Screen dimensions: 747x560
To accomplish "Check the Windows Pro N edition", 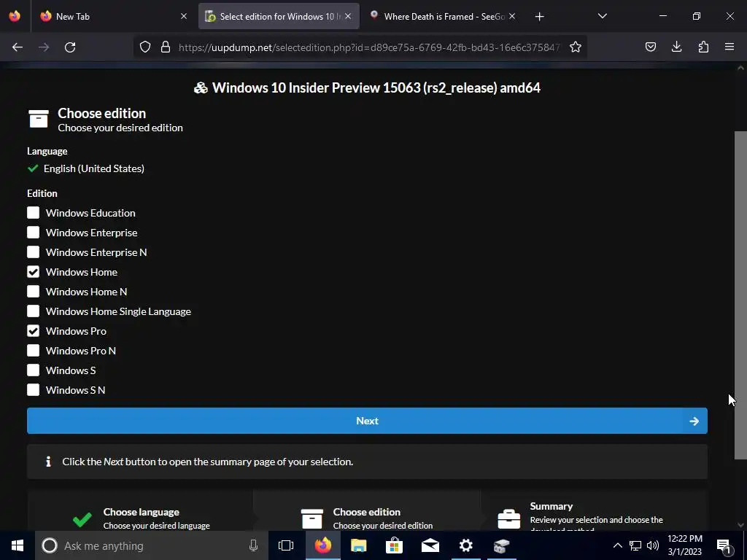I will coord(33,351).
